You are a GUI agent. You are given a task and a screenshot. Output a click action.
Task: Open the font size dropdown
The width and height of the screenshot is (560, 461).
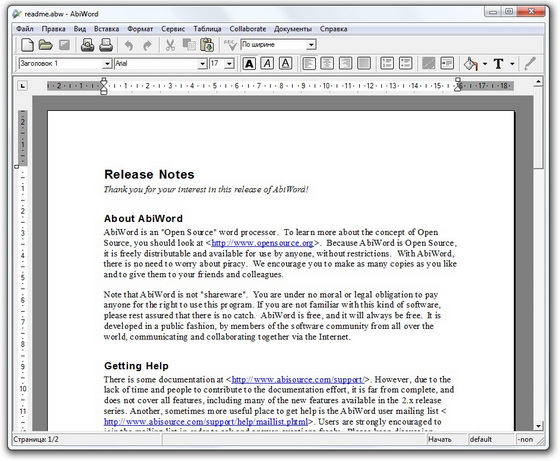[x=230, y=64]
